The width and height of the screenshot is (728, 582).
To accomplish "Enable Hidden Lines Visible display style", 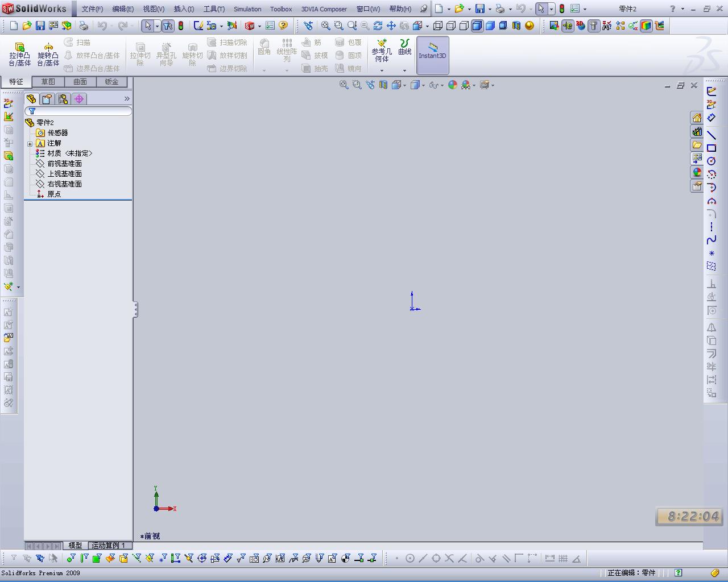I will [x=451, y=26].
